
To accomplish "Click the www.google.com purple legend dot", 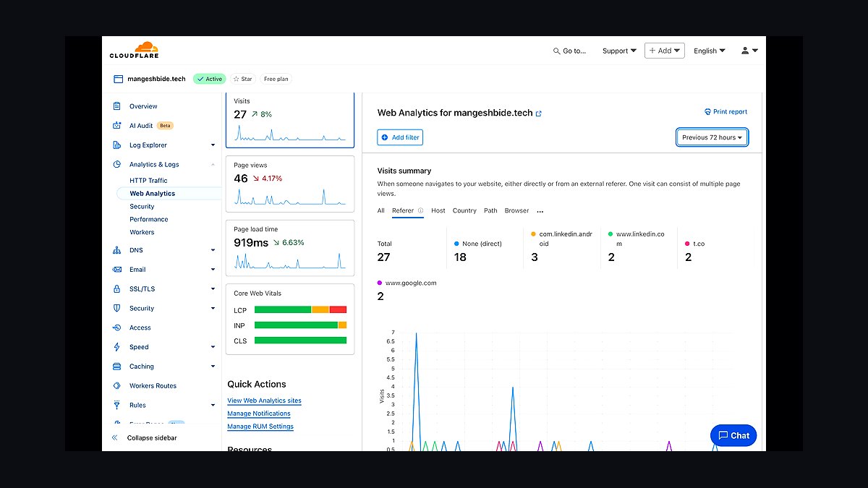I will 380,283.
